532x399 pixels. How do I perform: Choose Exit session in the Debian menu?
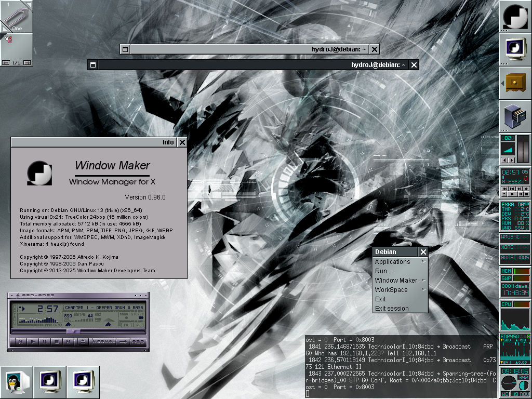tap(392, 309)
